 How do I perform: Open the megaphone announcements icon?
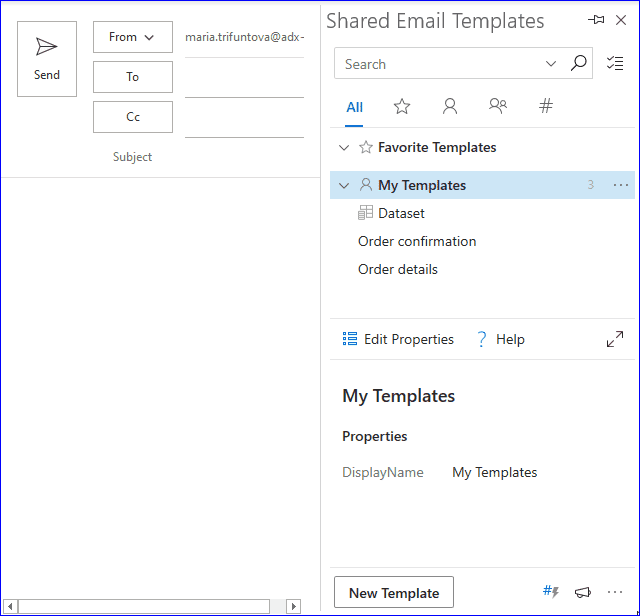point(583,592)
